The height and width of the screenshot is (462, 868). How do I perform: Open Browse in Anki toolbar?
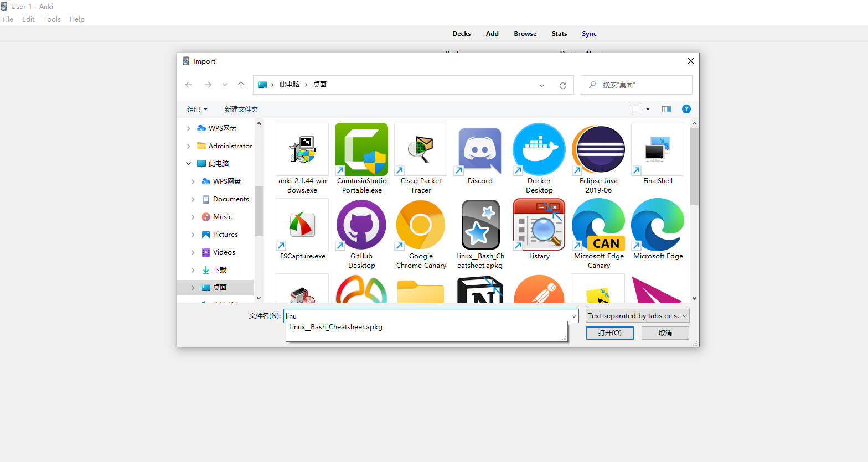click(x=525, y=34)
